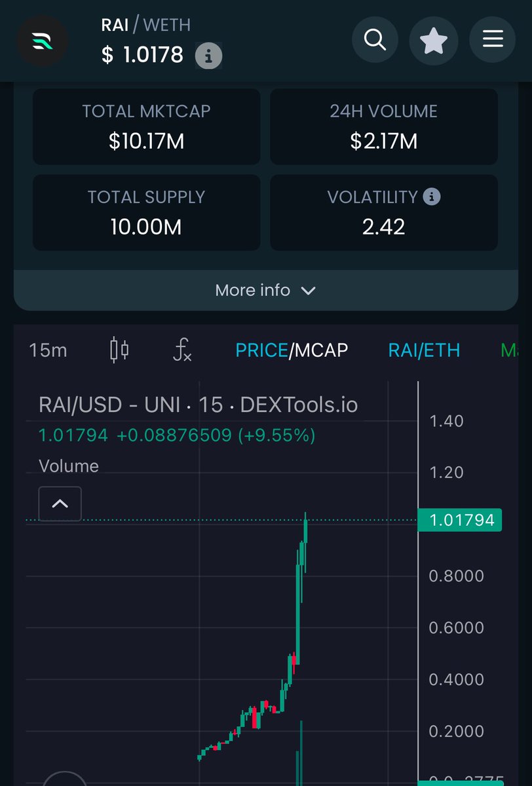Click the $ 1.0178 header price

click(142, 55)
